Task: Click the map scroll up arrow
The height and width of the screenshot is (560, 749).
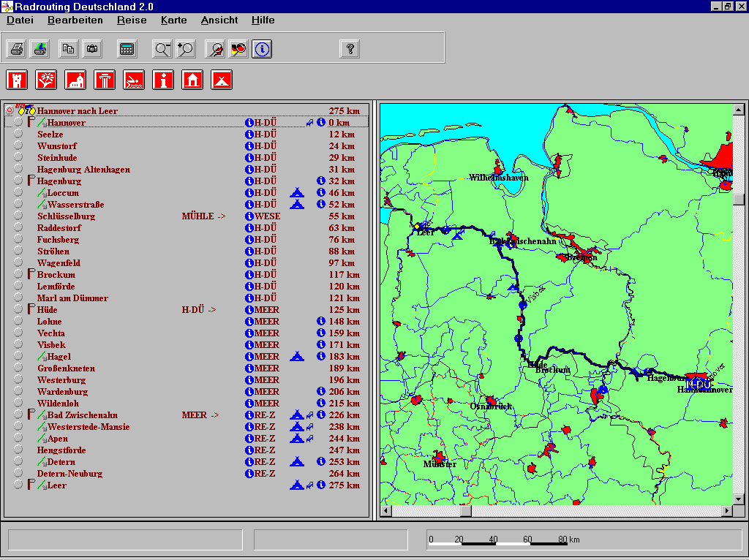Action: [x=739, y=110]
